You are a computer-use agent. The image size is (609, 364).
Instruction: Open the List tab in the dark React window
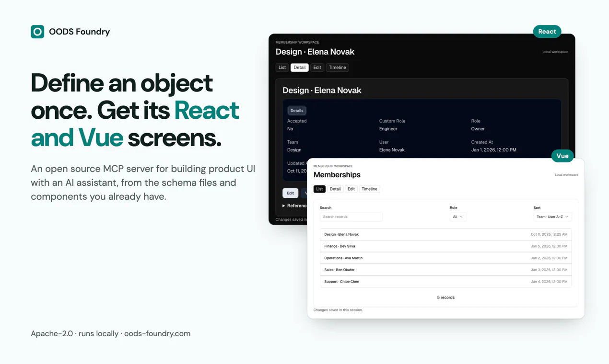[x=282, y=68]
